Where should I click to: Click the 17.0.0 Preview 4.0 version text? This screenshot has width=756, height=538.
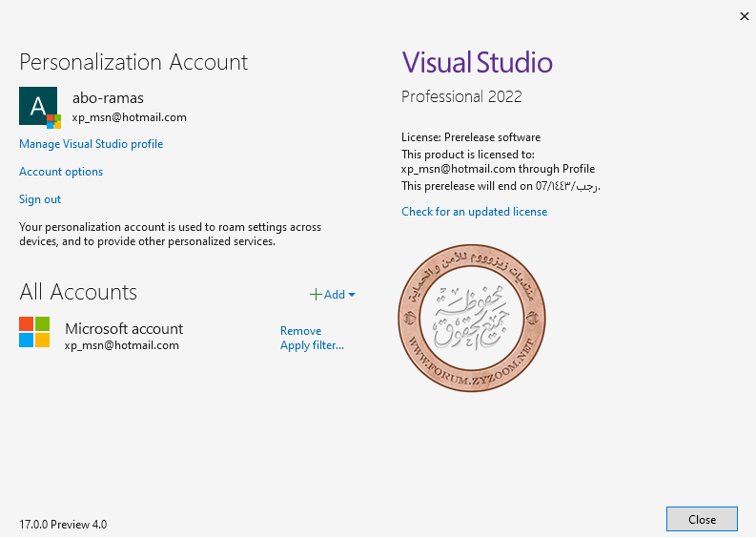pos(63,524)
